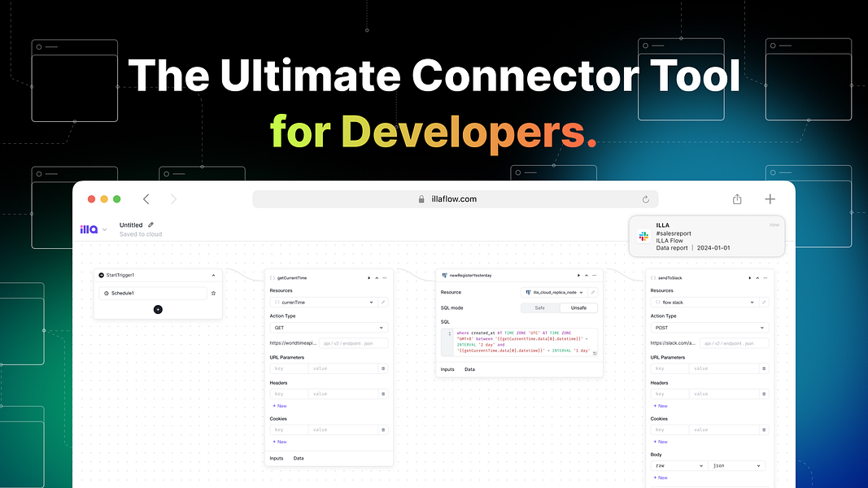
Task: Open the raw body type dropdown
Action: pos(679,466)
